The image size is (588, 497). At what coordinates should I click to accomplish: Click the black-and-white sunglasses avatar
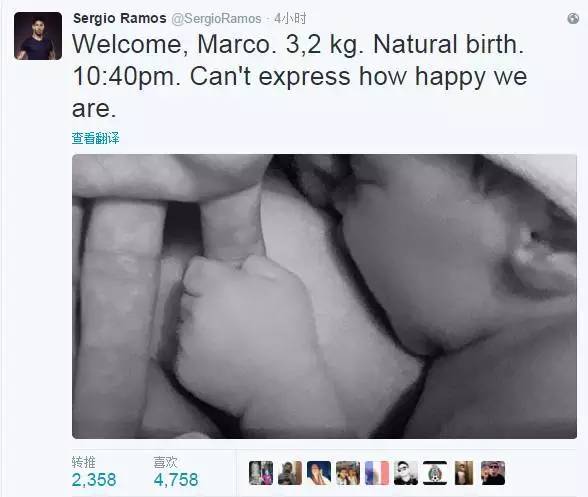[406, 473]
